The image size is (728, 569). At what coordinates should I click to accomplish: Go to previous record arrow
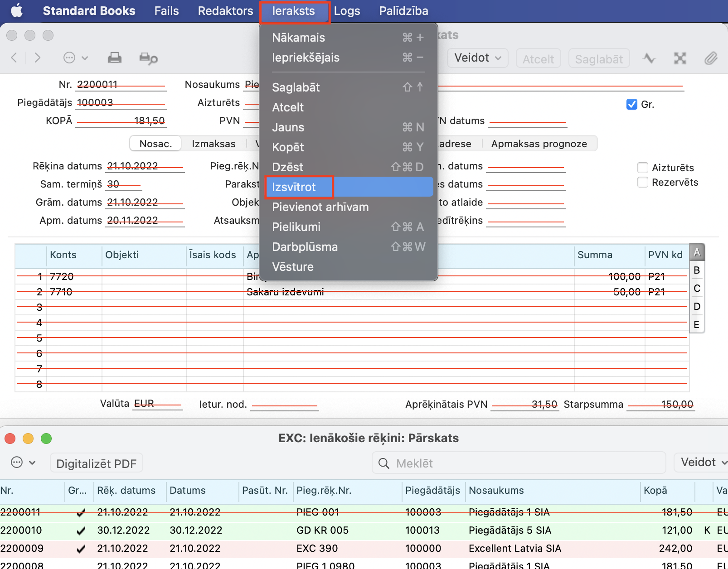coord(15,58)
